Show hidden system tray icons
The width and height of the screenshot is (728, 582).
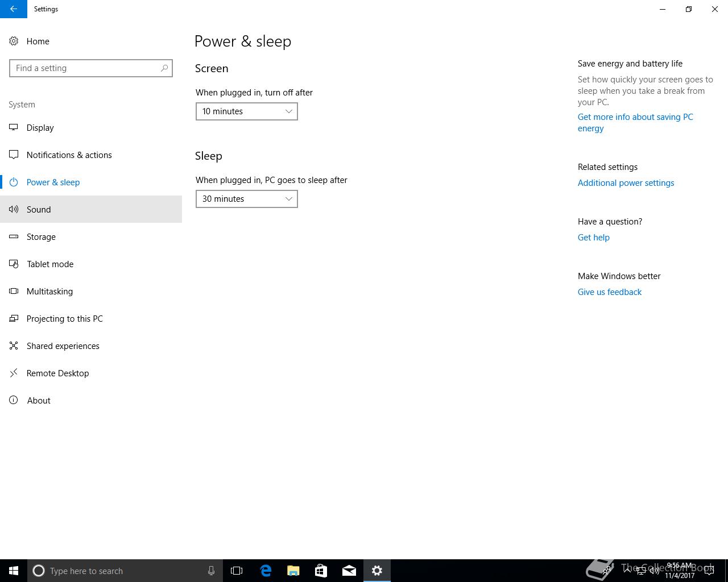point(627,571)
